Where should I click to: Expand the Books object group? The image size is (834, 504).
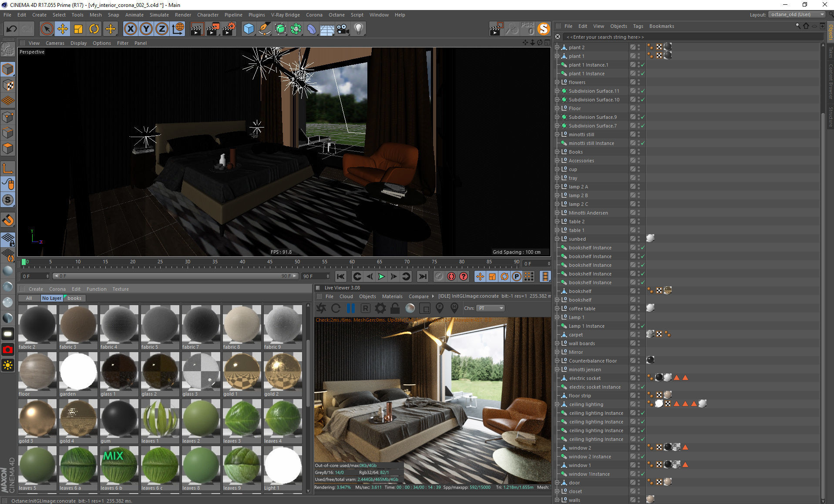(557, 151)
